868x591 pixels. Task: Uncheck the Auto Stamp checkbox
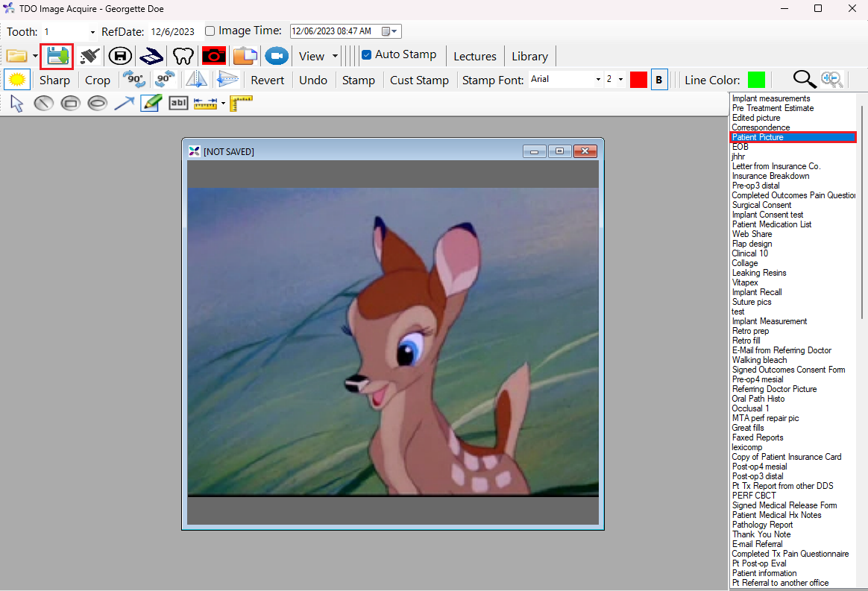pyautogui.click(x=366, y=55)
